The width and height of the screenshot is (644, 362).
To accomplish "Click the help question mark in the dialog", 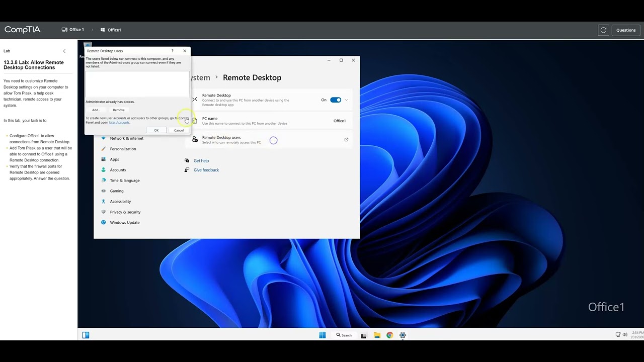I will pos(172,51).
